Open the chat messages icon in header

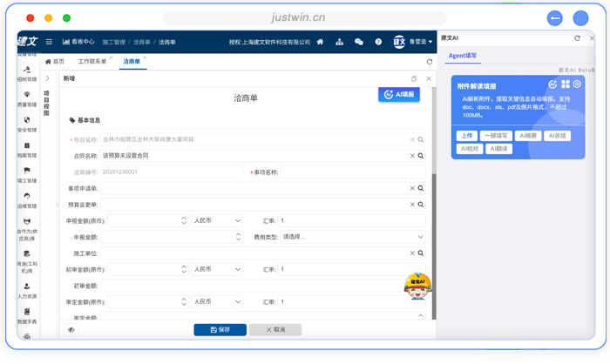tap(359, 42)
